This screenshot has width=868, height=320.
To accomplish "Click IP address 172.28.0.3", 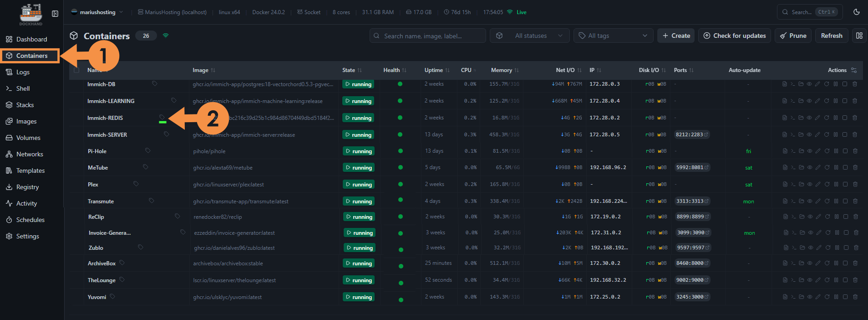I will tap(604, 84).
